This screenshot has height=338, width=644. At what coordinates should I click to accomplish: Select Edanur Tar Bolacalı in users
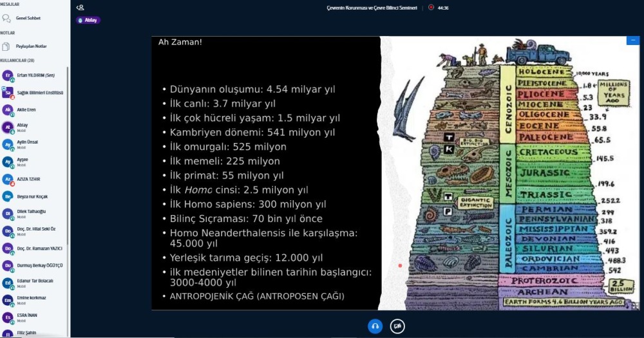(x=33, y=283)
